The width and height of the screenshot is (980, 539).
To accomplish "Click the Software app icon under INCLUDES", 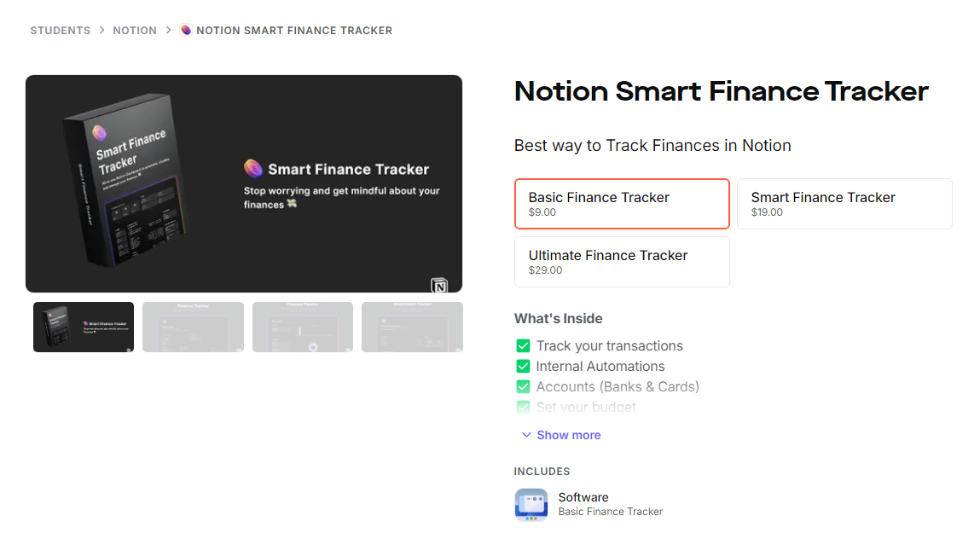I will tap(531, 504).
